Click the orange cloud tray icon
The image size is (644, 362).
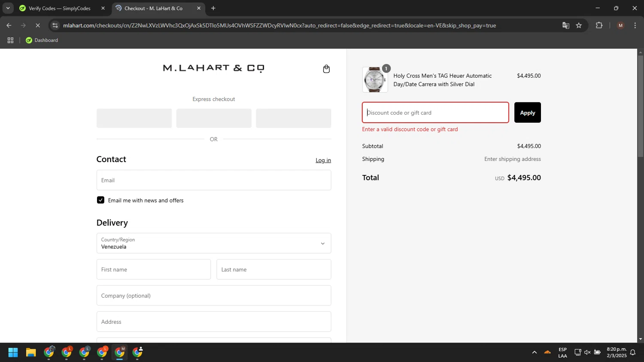[547, 353]
